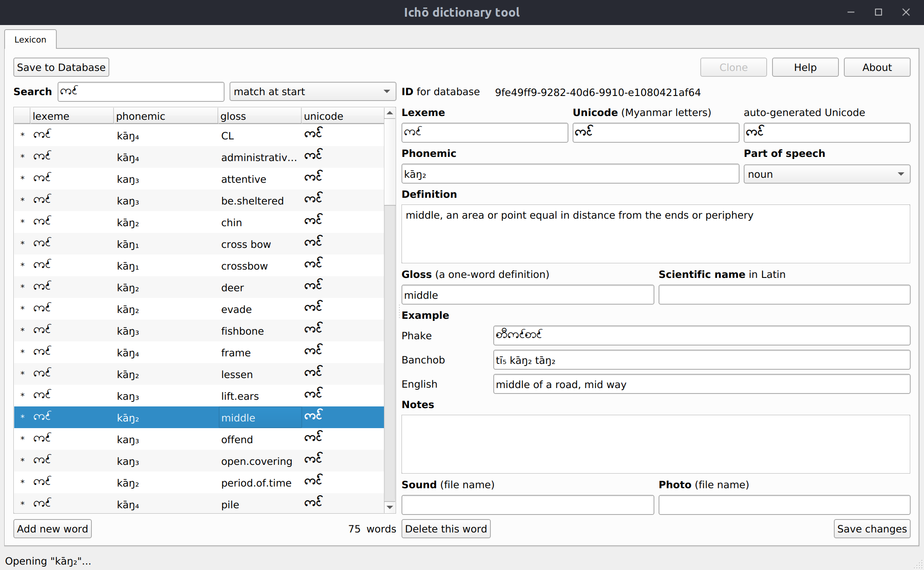Open the Part of speech dropdown
Viewport: 924px width, 570px height.
click(826, 174)
